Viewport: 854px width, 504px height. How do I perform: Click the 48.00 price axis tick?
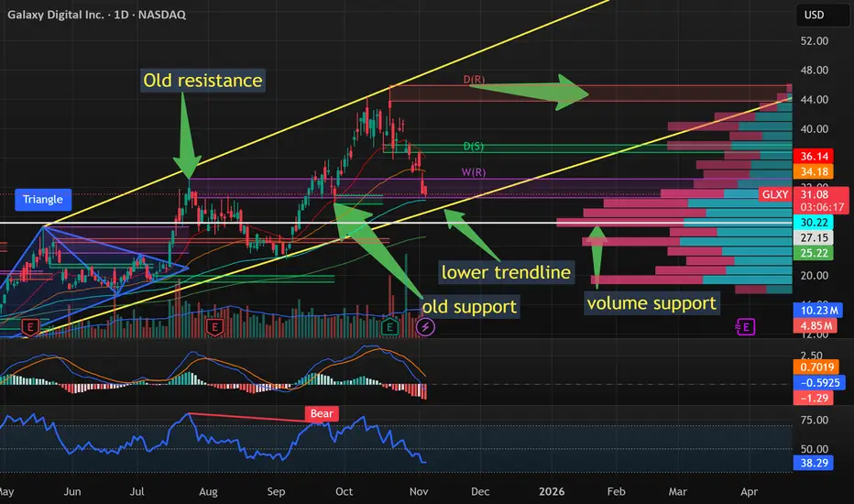pyautogui.click(x=815, y=71)
